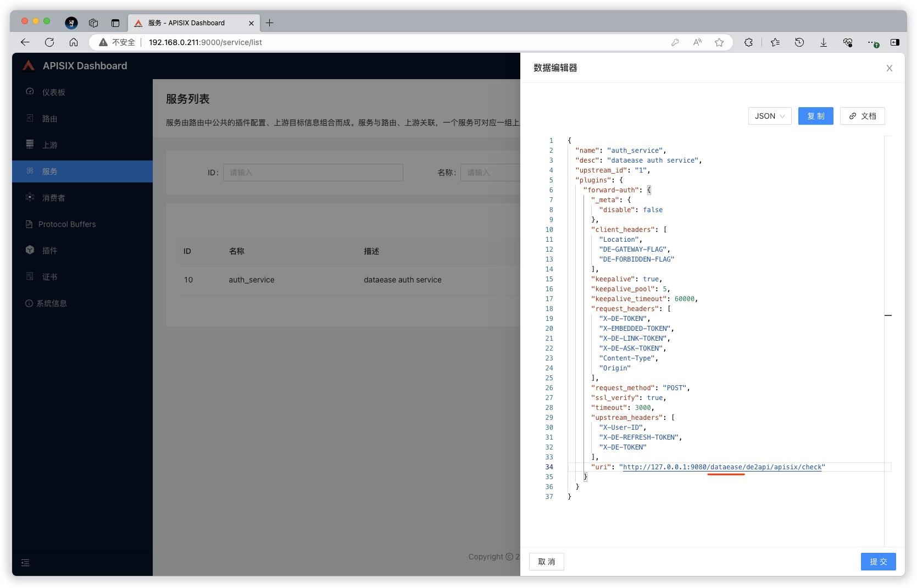Click the ID search input field
The image size is (917, 588).
[x=313, y=173]
